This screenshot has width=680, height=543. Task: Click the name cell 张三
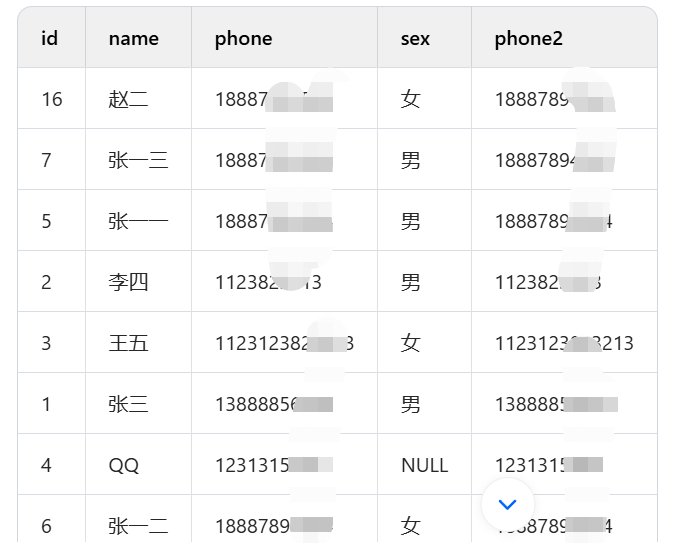click(x=128, y=404)
